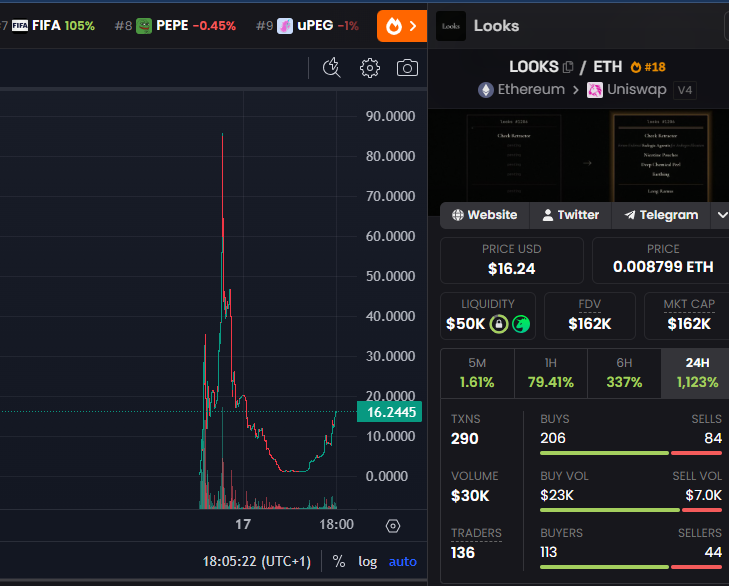The image size is (729, 586).
Task: Click the SELLERS 44 count
Action: coord(713,552)
